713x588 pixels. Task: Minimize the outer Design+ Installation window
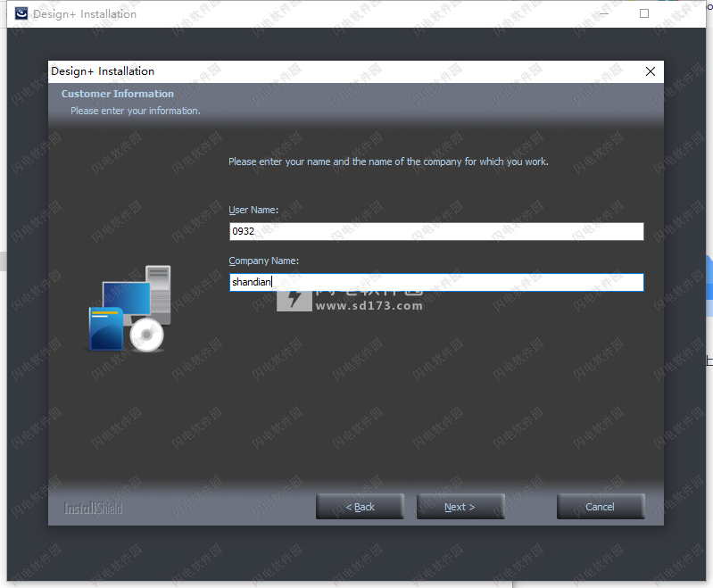click(604, 13)
